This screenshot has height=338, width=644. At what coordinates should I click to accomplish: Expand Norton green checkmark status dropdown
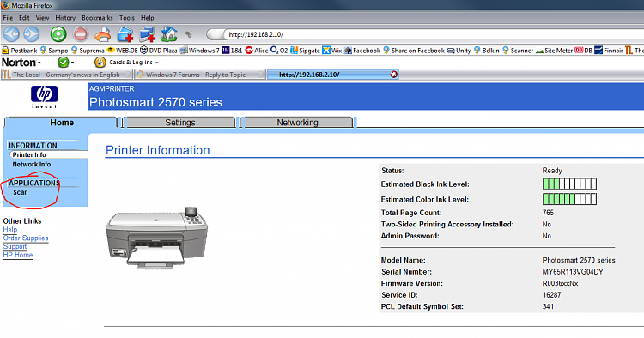coord(72,63)
